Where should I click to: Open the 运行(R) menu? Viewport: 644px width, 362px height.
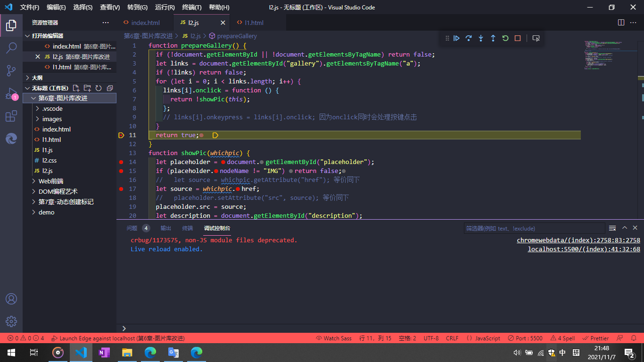tap(164, 7)
